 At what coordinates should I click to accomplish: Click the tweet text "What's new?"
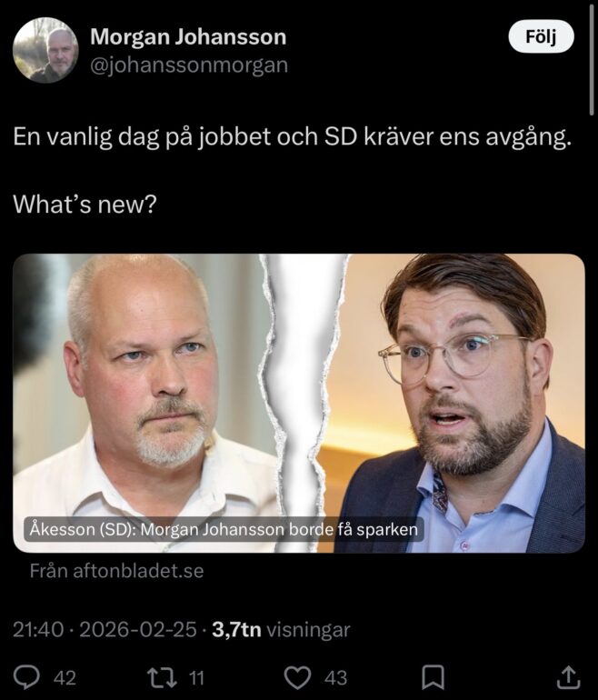[85, 205]
